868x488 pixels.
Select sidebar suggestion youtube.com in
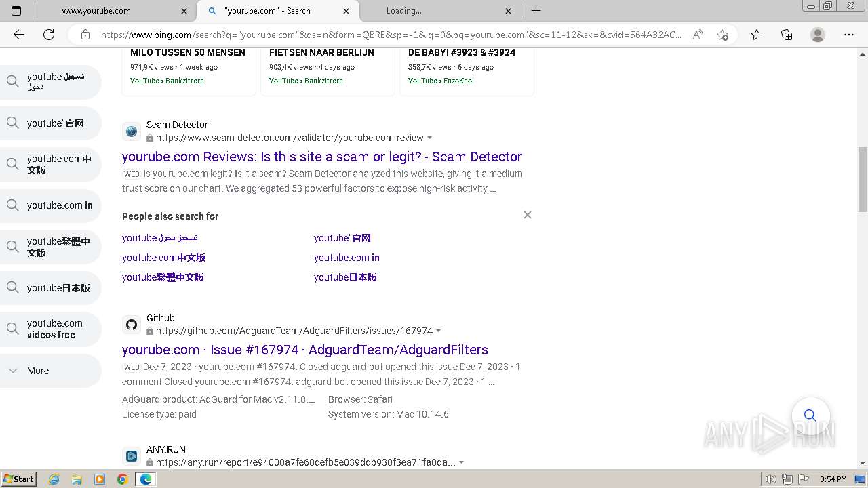pyautogui.click(x=50, y=205)
